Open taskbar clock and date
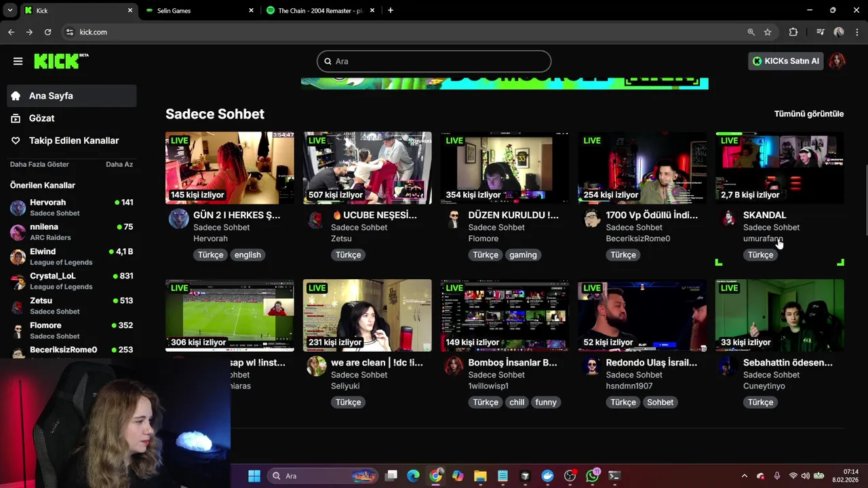The image size is (868, 488). tap(846, 476)
